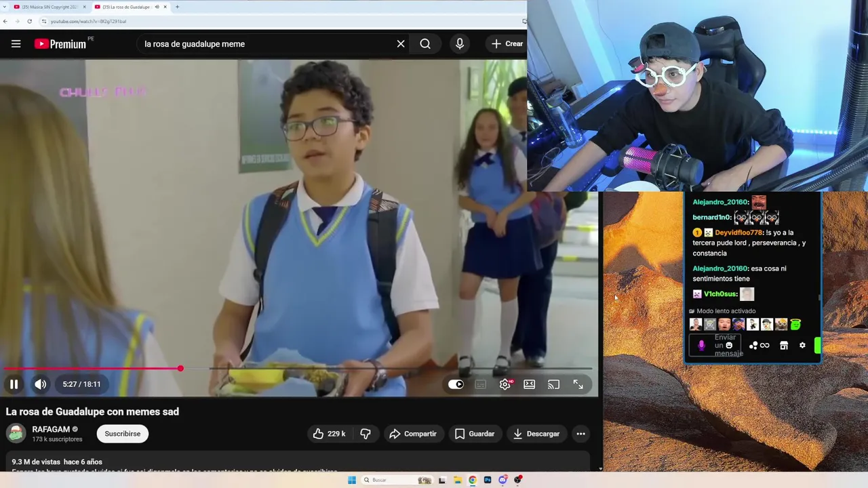Click the video time 5:27 / 18:11

click(81, 384)
